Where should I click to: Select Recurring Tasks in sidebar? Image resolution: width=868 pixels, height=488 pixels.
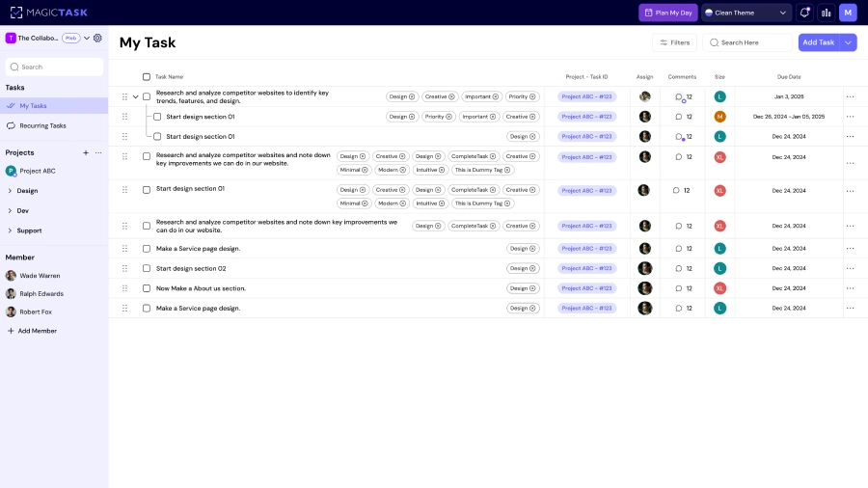click(x=42, y=125)
